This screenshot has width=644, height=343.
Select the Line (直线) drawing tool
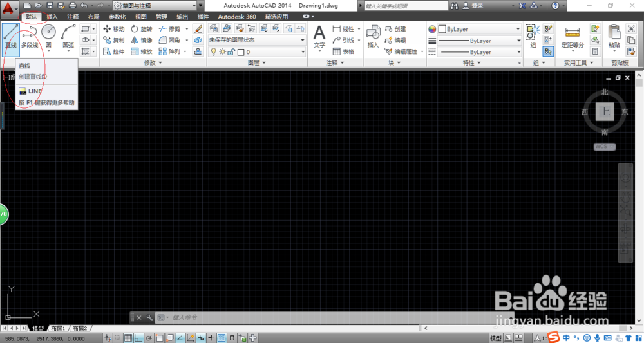pyautogui.click(x=11, y=37)
